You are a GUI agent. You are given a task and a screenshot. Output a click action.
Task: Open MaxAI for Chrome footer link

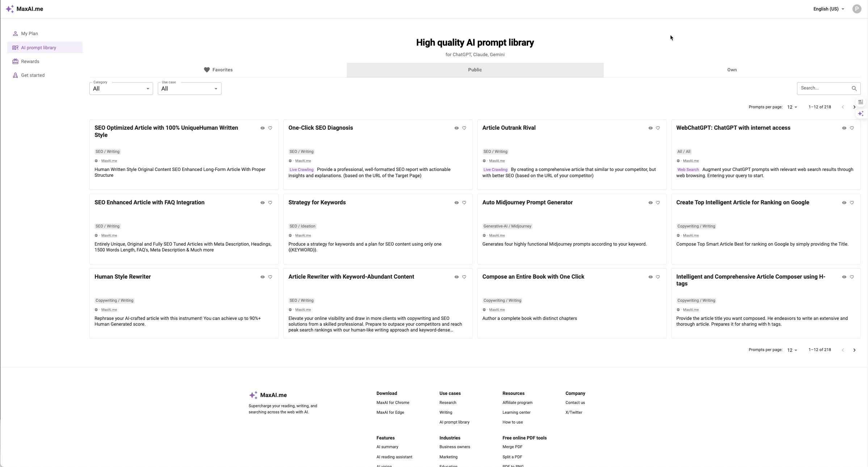393,403
